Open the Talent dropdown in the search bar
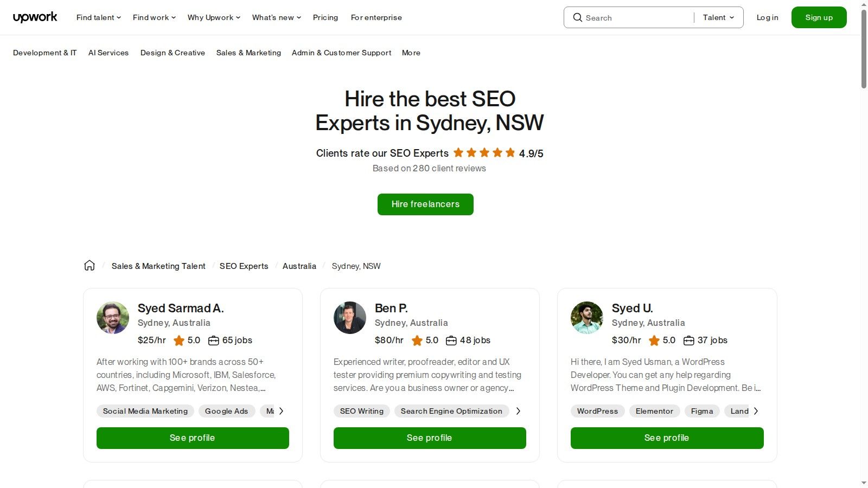The image size is (868, 488). pyautogui.click(x=717, y=17)
